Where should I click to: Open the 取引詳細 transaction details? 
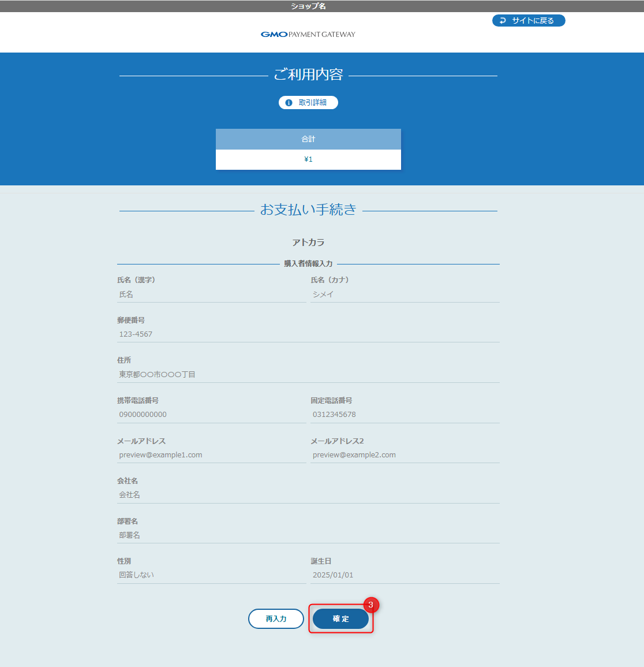click(x=308, y=102)
